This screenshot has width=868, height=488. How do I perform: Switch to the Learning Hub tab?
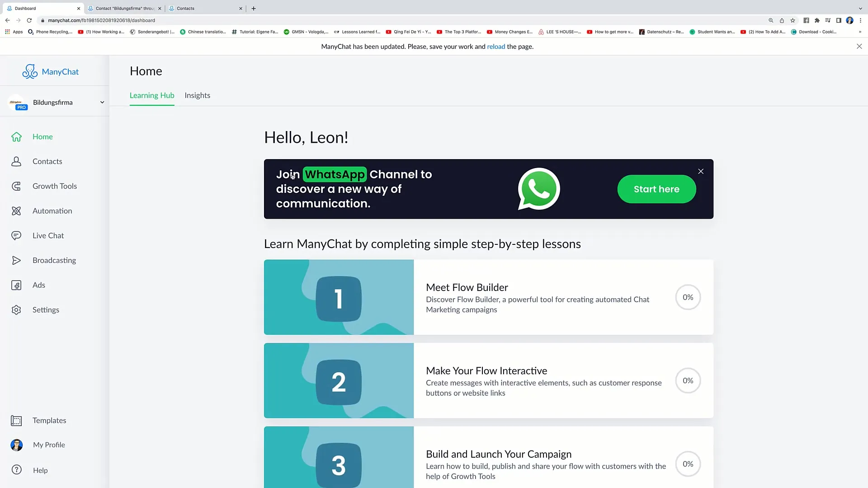[152, 95]
